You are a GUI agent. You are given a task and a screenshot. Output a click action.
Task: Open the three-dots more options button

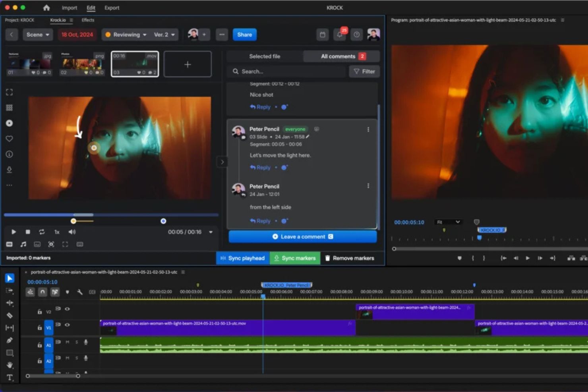point(222,35)
